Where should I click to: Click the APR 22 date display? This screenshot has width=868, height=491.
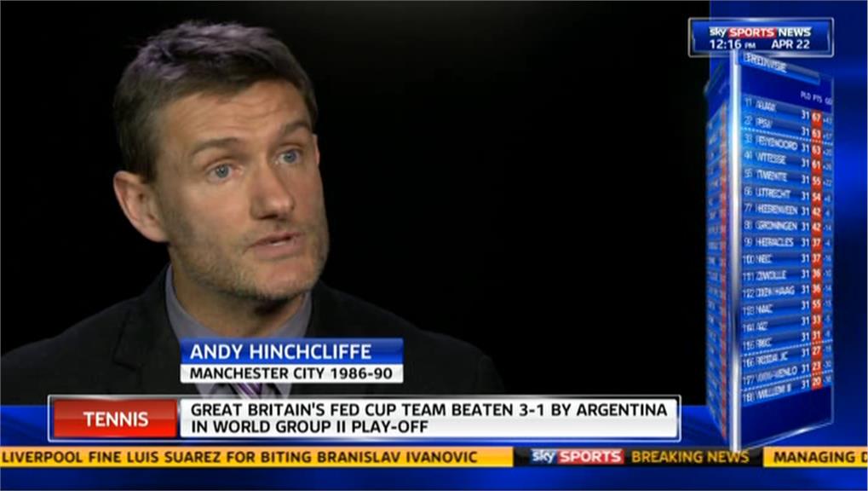790,44
